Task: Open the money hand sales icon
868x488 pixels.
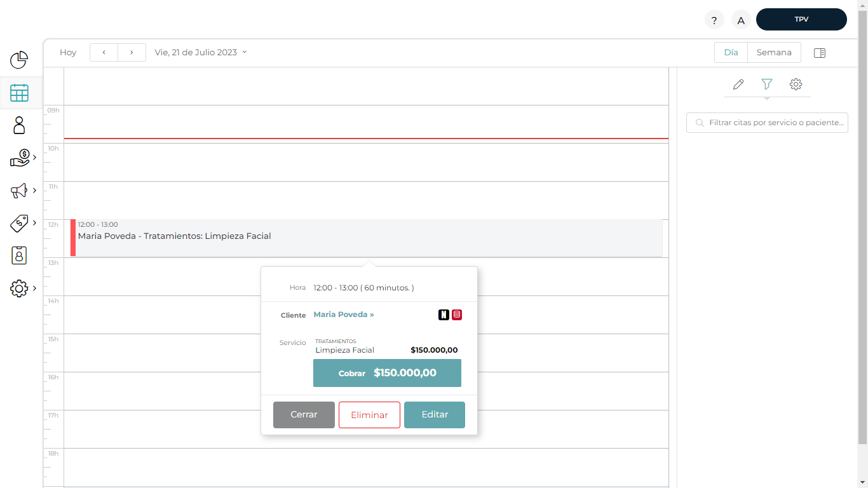Action: [20, 158]
